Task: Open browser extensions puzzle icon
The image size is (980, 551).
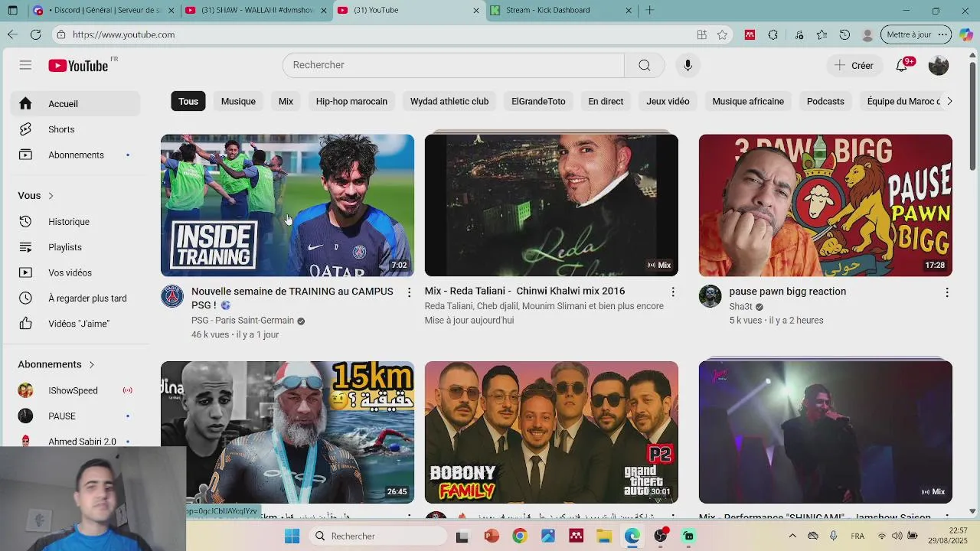Action: click(773, 34)
